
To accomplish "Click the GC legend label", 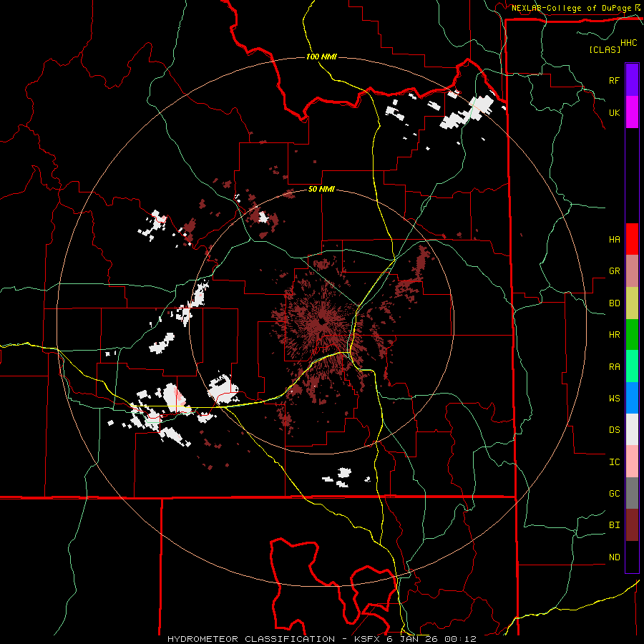I will 614,494.
